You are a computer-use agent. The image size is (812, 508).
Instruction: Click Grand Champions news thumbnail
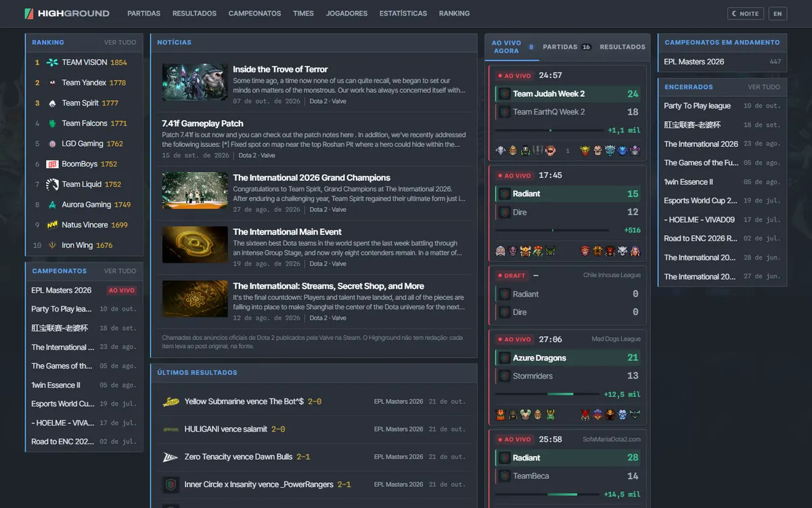(x=195, y=190)
